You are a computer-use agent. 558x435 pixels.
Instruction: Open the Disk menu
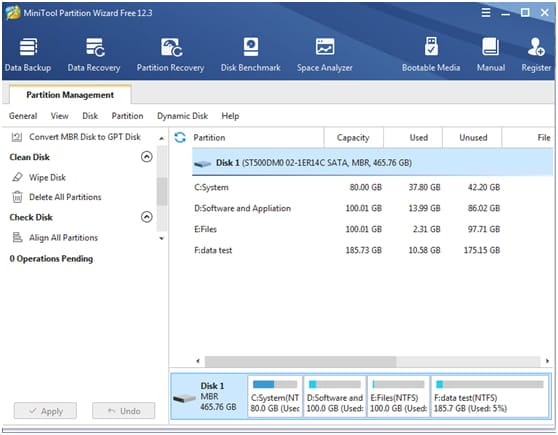click(90, 116)
